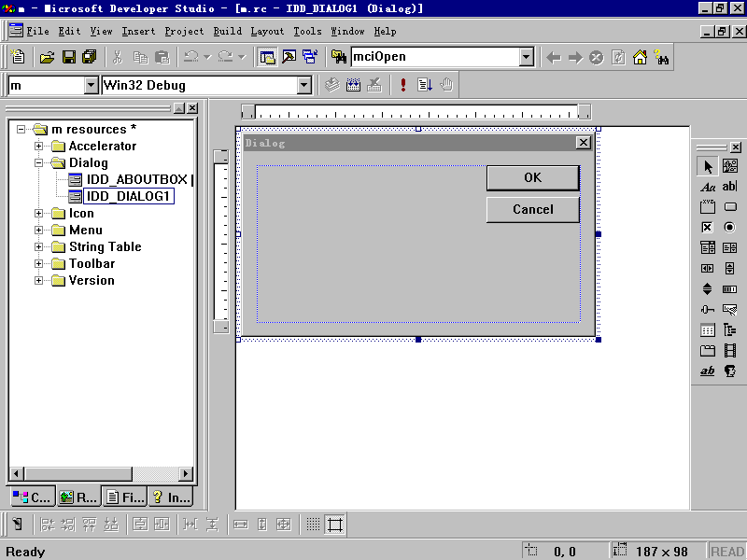Image resolution: width=747 pixels, height=560 pixels.
Task: Click inside the mciOpen find text field
Action: click(435, 57)
